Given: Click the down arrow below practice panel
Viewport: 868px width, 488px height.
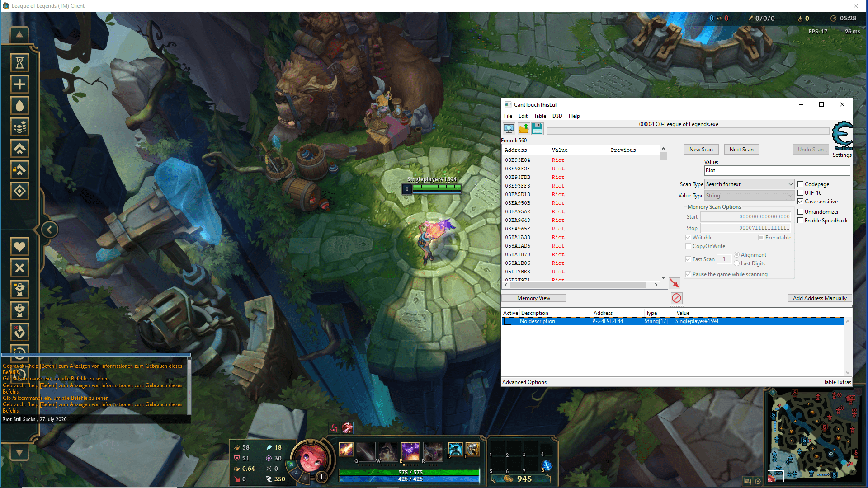Looking at the screenshot, I should 19,452.
